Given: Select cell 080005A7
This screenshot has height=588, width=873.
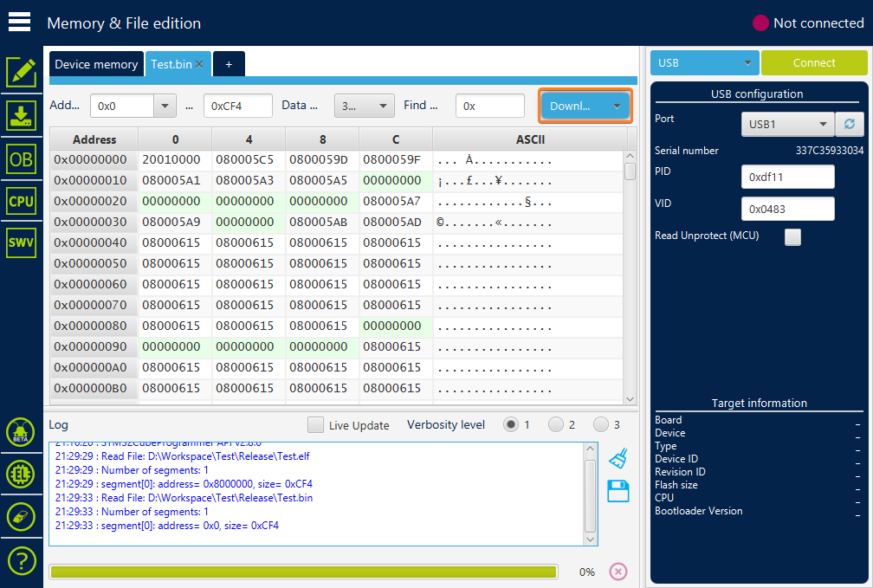Looking at the screenshot, I should pyautogui.click(x=396, y=201).
